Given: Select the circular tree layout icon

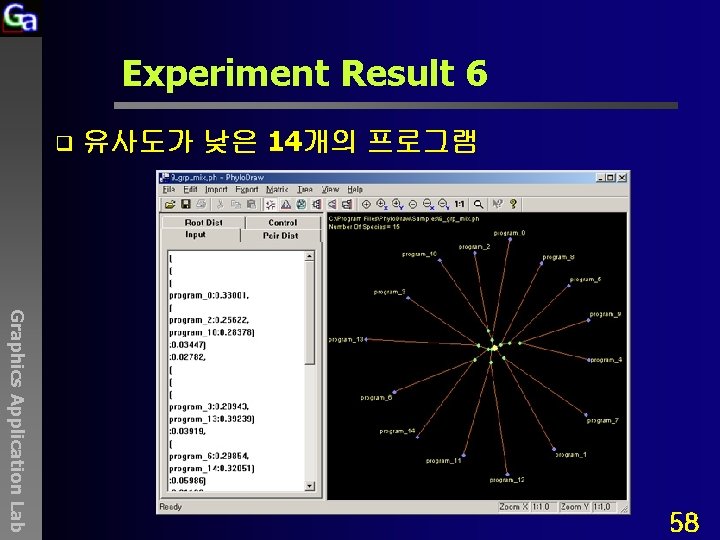Looking at the screenshot, I should [x=301, y=204].
